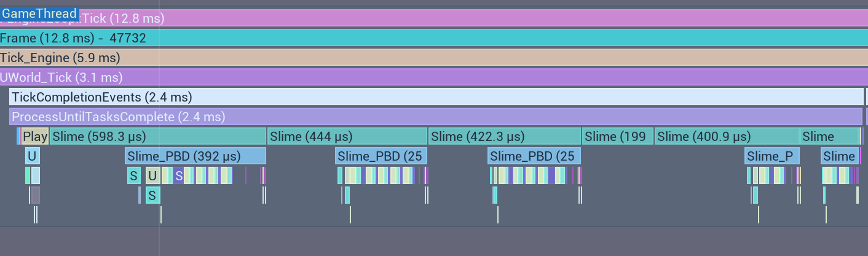Select the top EngineLoop Tick (12.8 ms) bar

pos(434,18)
